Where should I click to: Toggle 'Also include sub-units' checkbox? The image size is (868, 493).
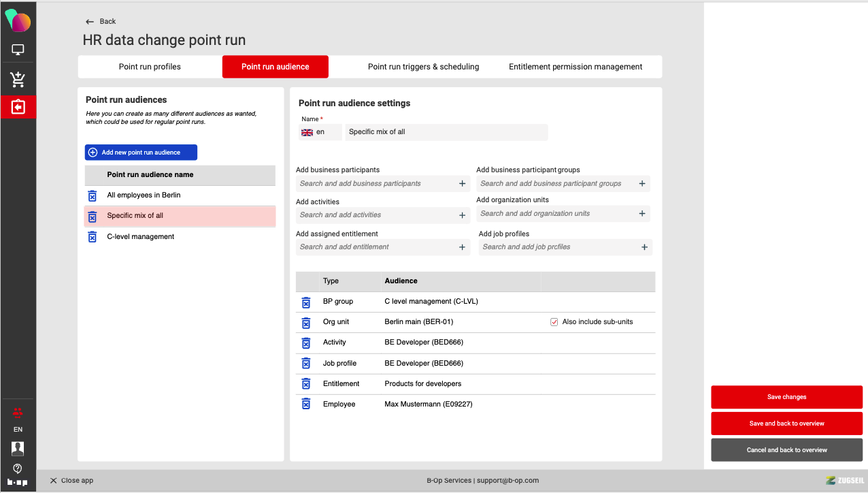(x=554, y=322)
